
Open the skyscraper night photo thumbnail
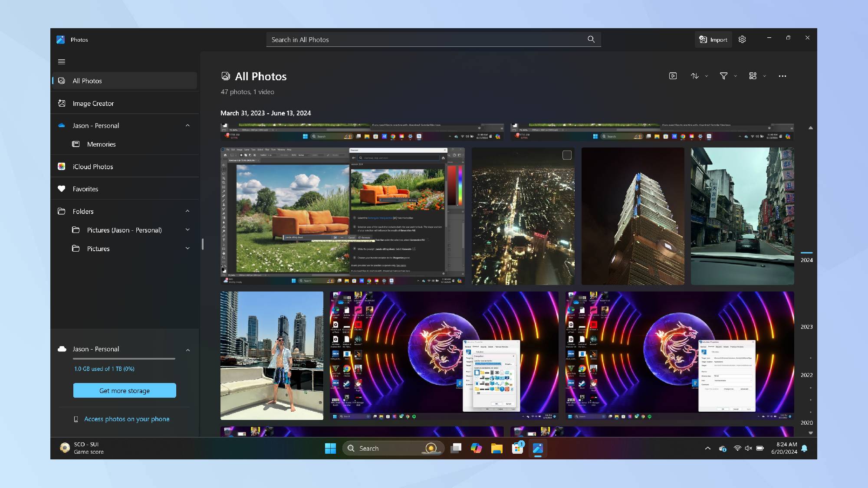[633, 216]
